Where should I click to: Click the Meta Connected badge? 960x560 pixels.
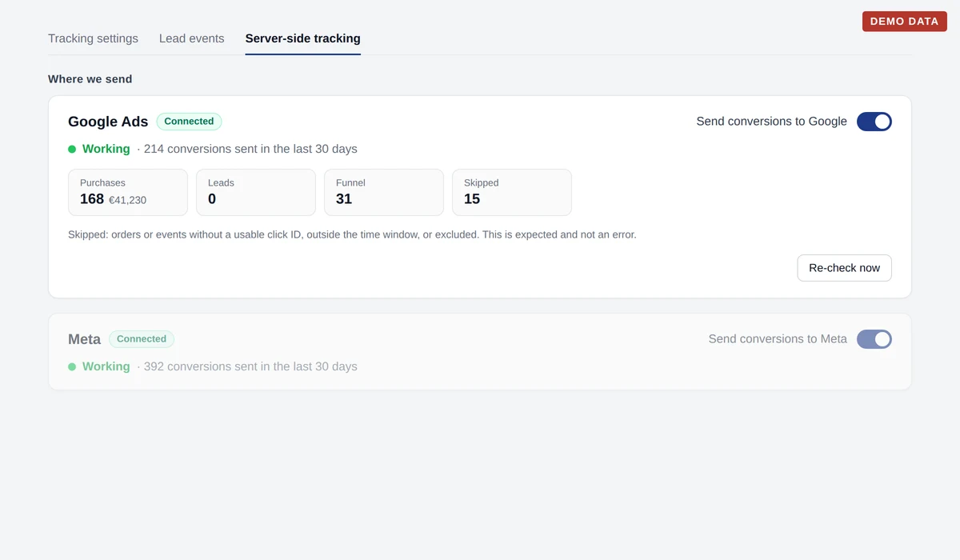click(x=142, y=339)
